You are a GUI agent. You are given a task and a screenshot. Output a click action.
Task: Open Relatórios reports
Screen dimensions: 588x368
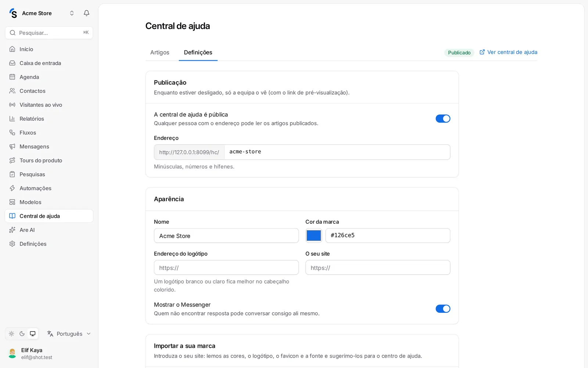click(49, 119)
